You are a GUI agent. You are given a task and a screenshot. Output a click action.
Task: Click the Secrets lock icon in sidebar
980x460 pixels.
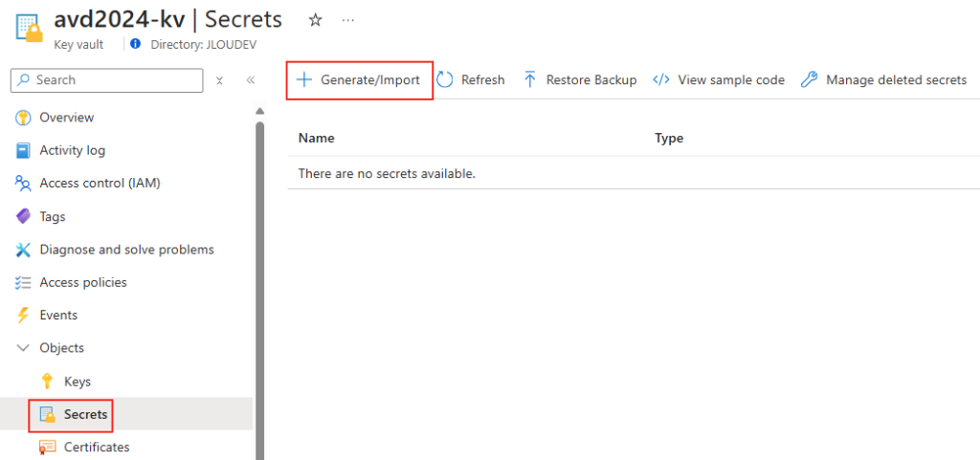tap(48, 414)
